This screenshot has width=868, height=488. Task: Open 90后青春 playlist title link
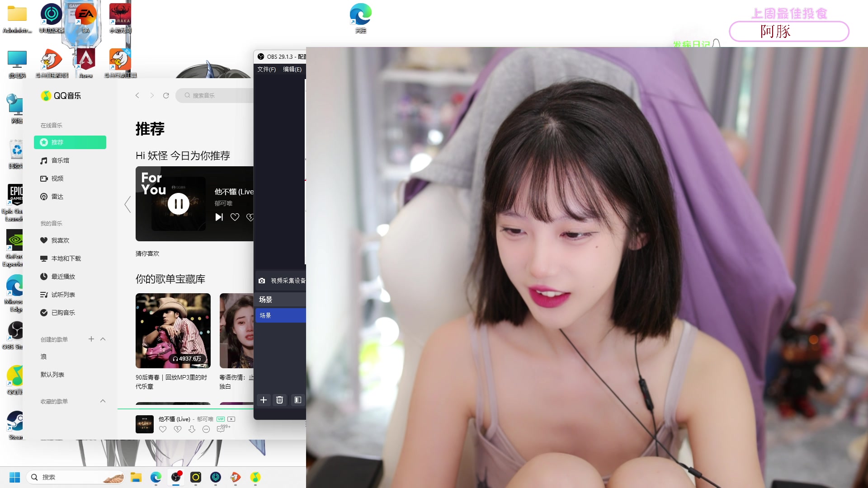(x=171, y=382)
